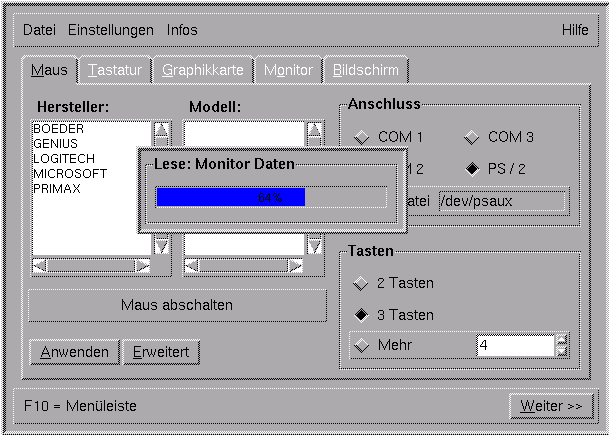Open the Hilfe menu
Image resolution: width=609 pixels, height=435 pixels.
(x=574, y=30)
